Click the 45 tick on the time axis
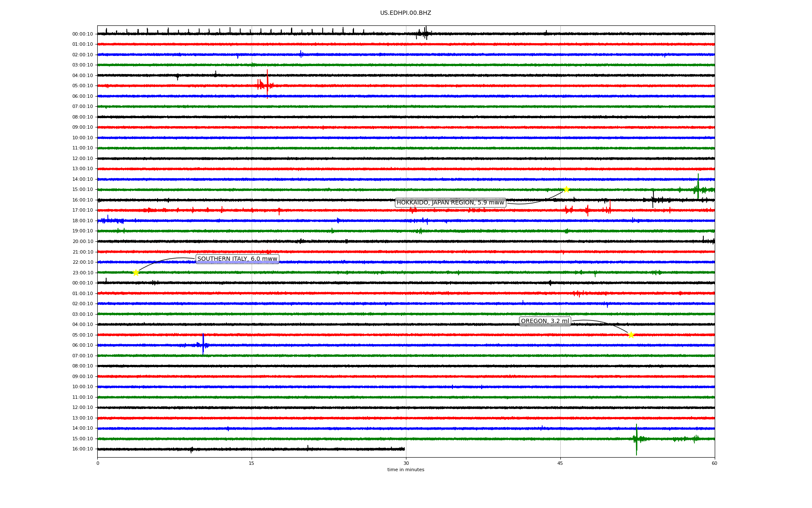Screen dimensions: 812x508 click(x=560, y=463)
